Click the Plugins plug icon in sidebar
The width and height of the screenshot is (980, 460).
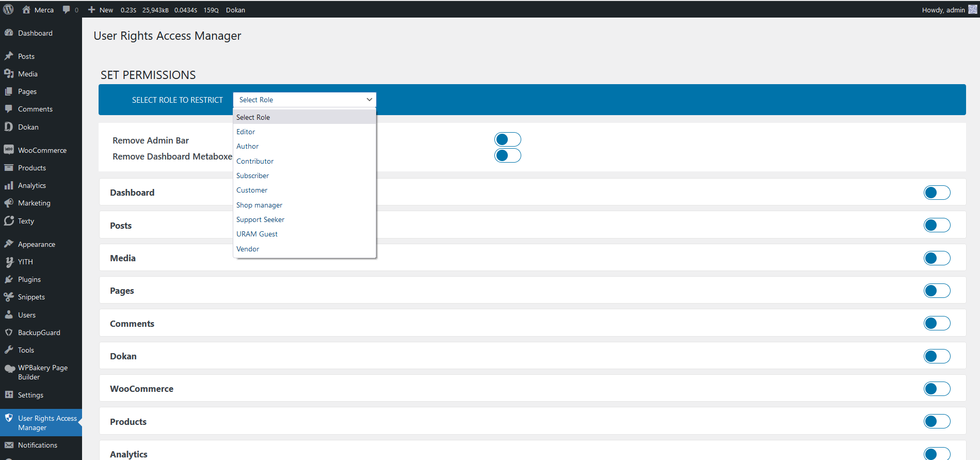[9, 279]
